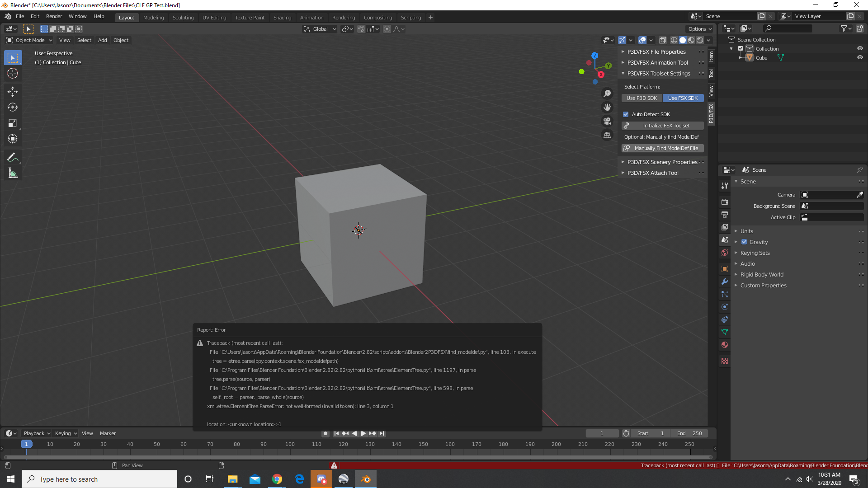Screen dimensions: 868x488
Task: Click the pin icon in Properties header
Action: click(860, 170)
